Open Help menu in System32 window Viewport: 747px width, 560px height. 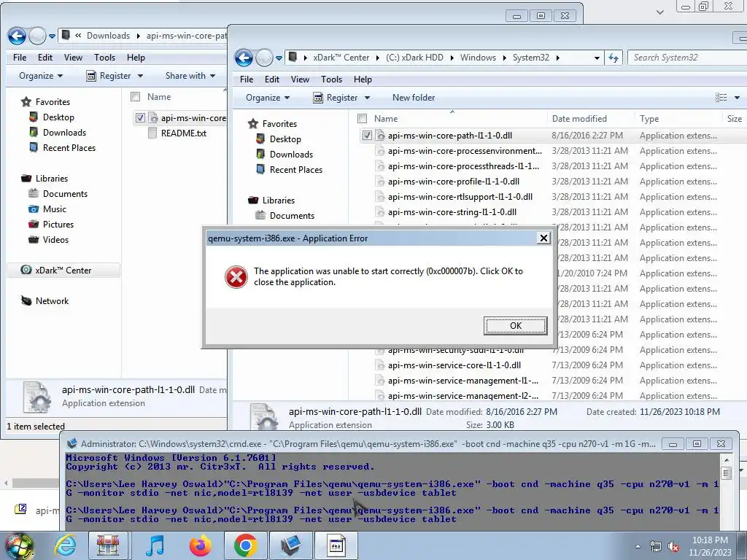(363, 79)
